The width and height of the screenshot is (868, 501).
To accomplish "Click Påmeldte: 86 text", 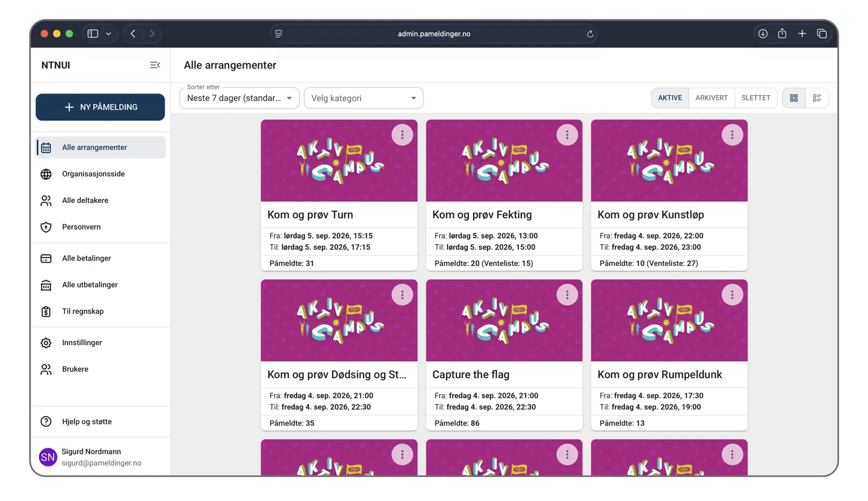I will pos(457,423).
